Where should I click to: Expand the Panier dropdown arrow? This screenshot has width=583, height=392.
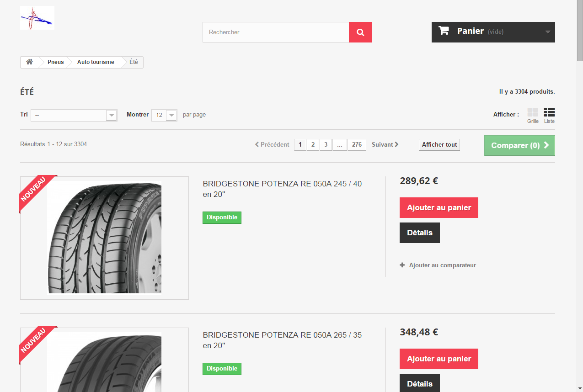click(x=548, y=32)
